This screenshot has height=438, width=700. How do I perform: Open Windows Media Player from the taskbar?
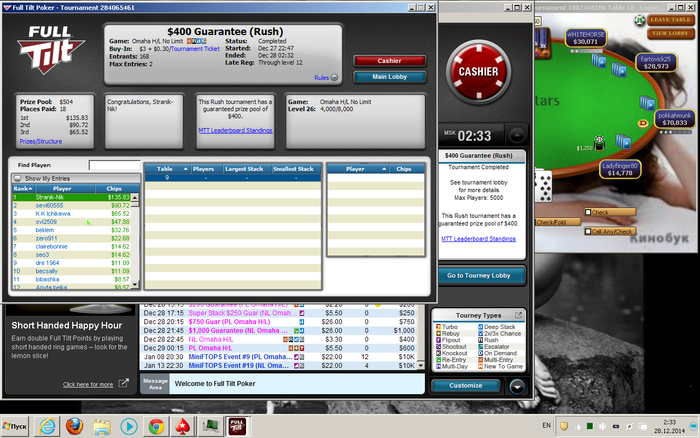[129, 427]
